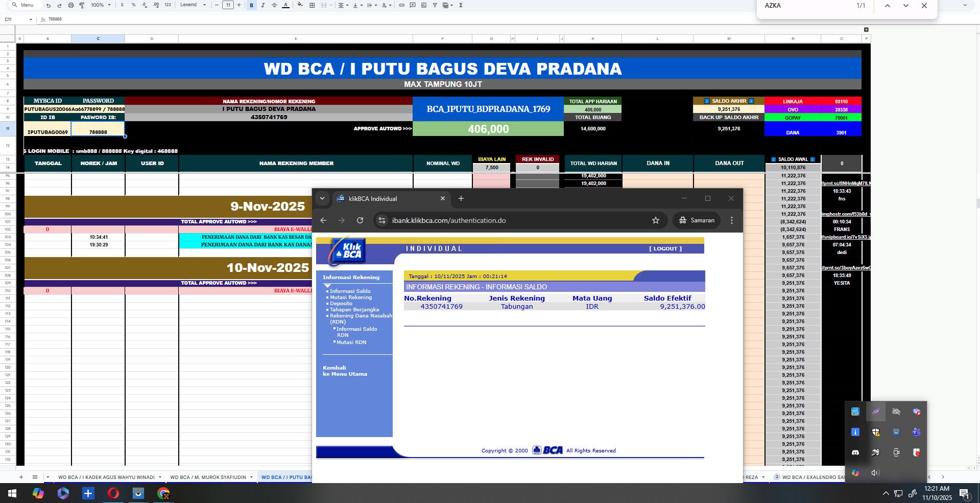
Task: Open the Windows Start menu
Action: tap(12, 493)
